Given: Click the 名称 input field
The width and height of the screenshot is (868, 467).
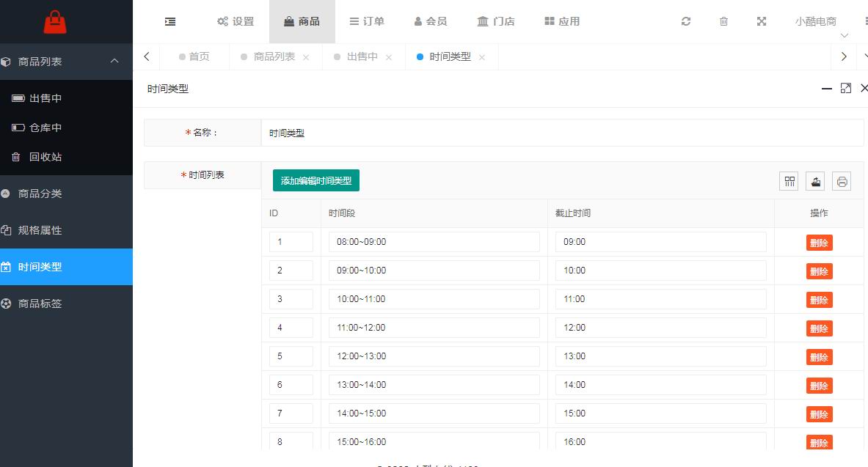Looking at the screenshot, I should click(x=563, y=133).
